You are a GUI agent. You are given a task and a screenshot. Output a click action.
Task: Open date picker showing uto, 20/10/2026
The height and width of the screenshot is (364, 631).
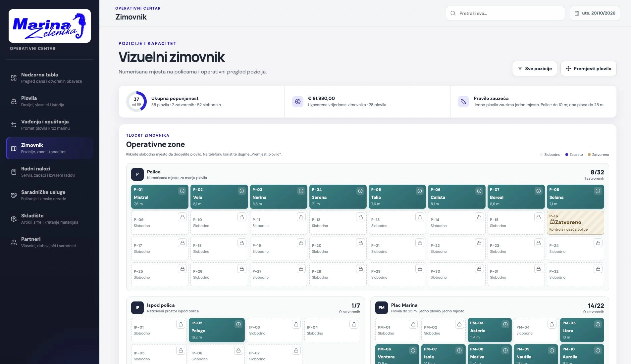595,13
